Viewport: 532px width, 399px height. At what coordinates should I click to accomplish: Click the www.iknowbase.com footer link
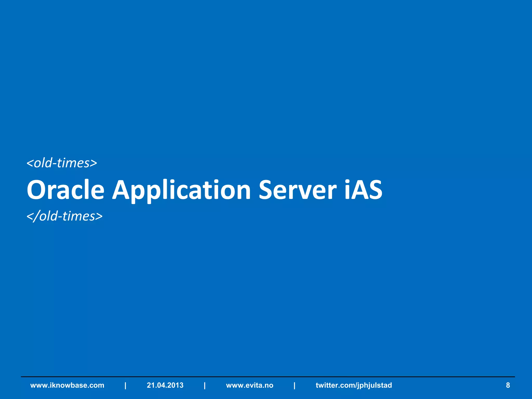point(67,385)
